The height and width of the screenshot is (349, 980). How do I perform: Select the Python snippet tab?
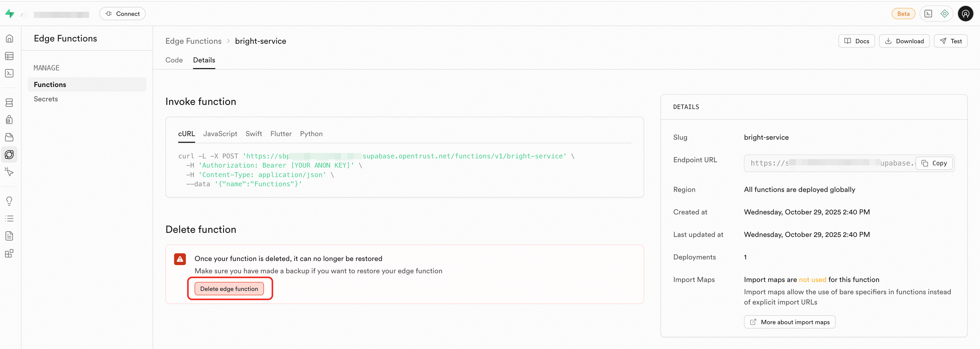pos(311,134)
